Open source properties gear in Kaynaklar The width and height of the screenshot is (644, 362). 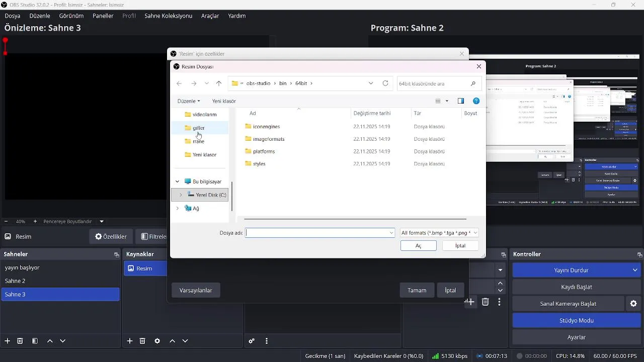[157, 341]
